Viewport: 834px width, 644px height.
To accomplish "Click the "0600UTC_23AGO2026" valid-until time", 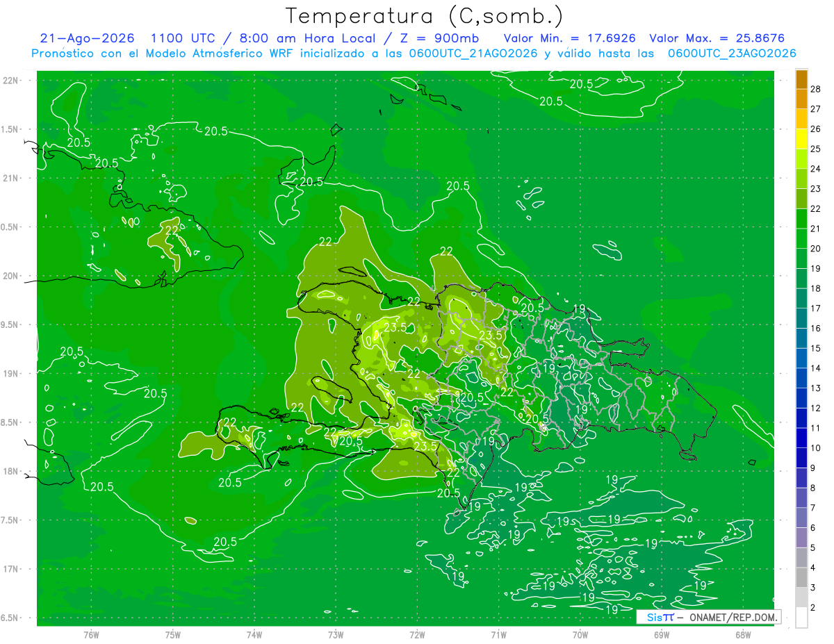I will pos(732,53).
